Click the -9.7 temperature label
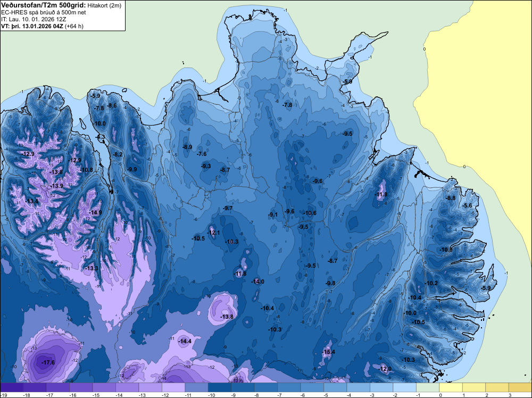The image size is (532, 398). pyautogui.click(x=228, y=208)
